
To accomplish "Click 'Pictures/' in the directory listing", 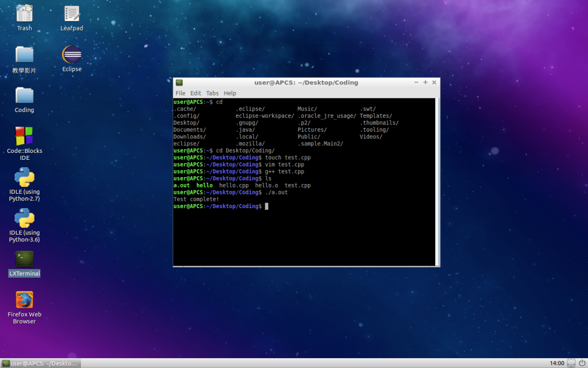I will [x=312, y=130].
